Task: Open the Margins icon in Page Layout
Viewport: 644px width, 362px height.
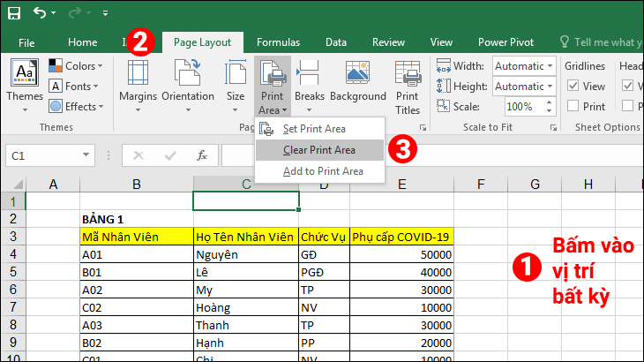Action: tap(138, 73)
